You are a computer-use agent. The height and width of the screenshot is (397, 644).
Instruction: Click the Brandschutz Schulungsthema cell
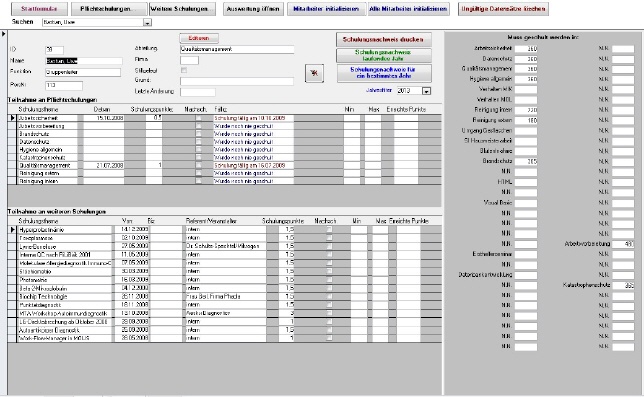[47, 134]
